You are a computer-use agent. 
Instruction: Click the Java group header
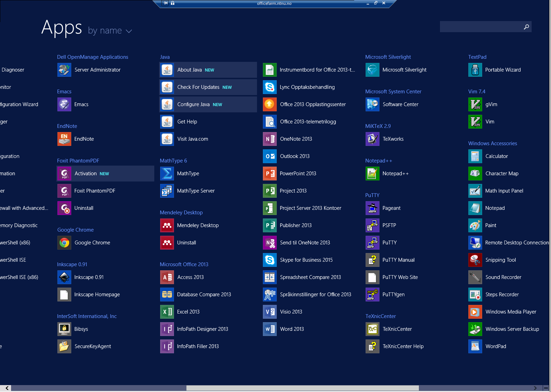[x=165, y=57]
